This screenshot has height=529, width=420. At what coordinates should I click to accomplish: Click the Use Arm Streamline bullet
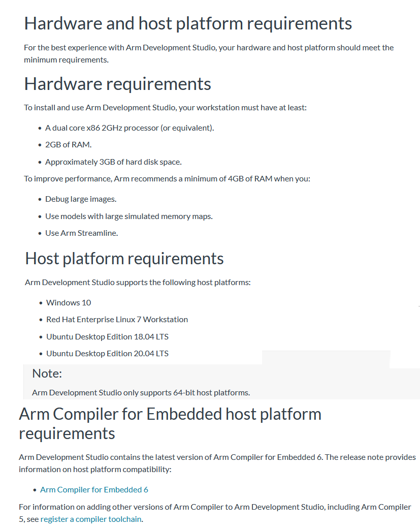click(x=82, y=233)
